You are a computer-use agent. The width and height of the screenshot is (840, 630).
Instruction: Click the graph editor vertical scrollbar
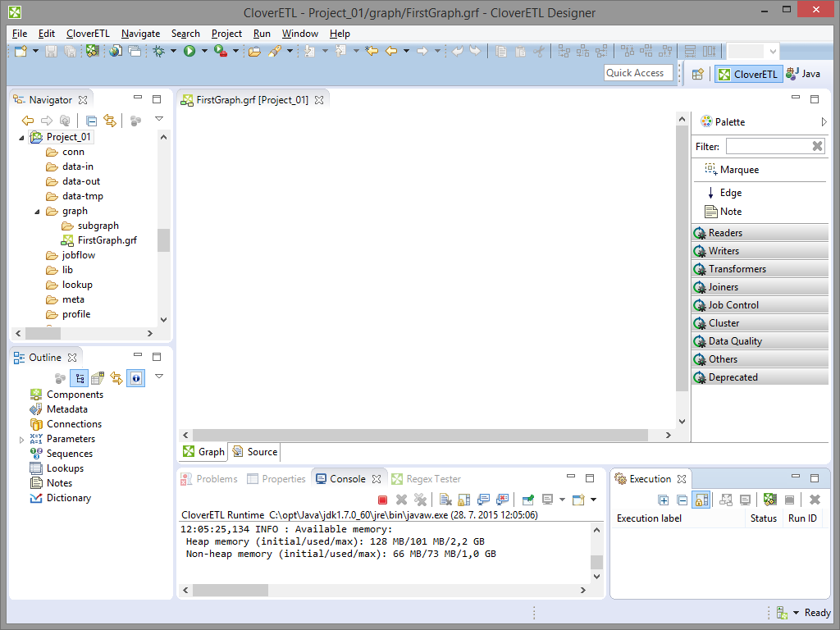pyautogui.click(x=682, y=271)
